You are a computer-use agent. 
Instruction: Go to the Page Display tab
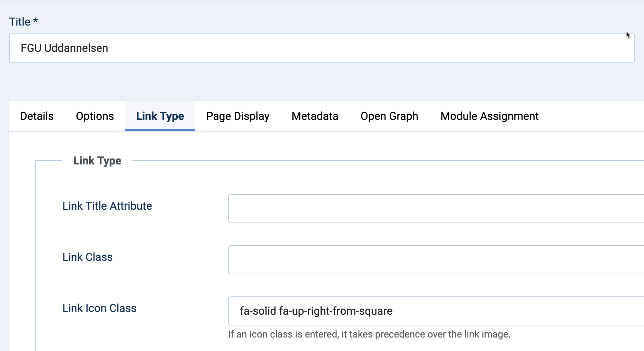pyautogui.click(x=237, y=116)
